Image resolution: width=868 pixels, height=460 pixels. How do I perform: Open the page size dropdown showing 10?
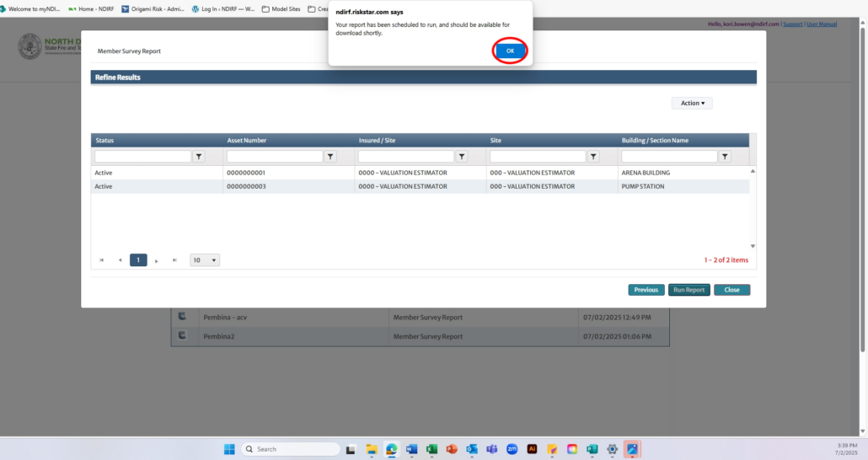tap(205, 260)
